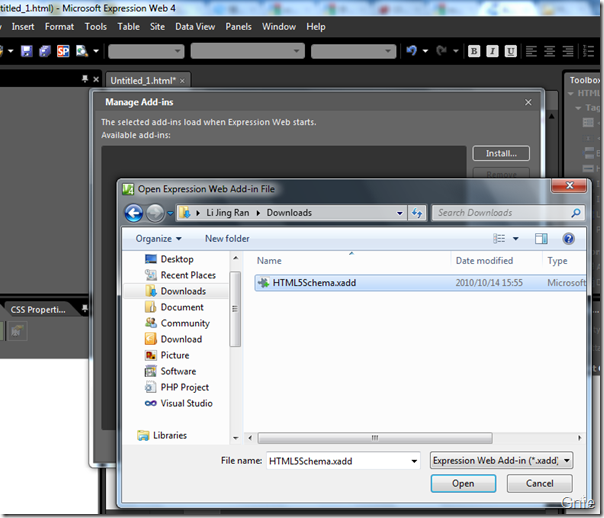The width and height of the screenshot is (604, 518).
Task: Click the New folder button
Action: pyautogui.click(x=227, y=239)
